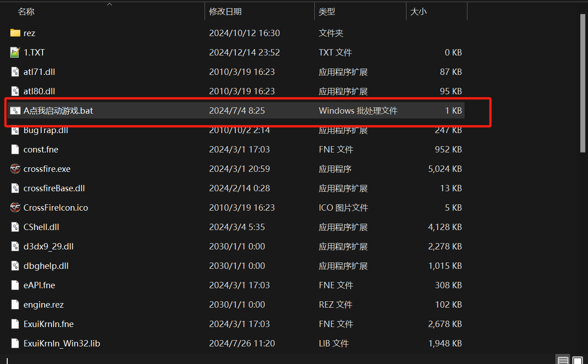588x364 pixels.
Task: Click the const.fne file icon
Action: pyautogui.click(x=15, y=149)
